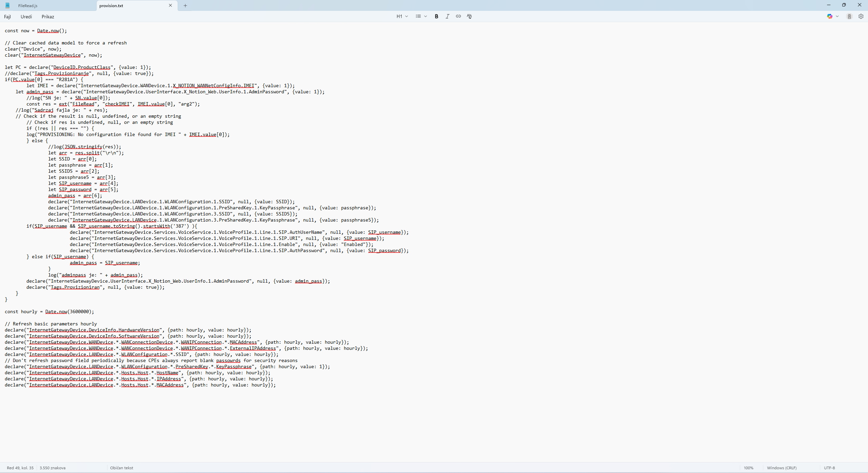Click the Copilot icon
Viewport: 868px width, 473px height.
point(829,16)
